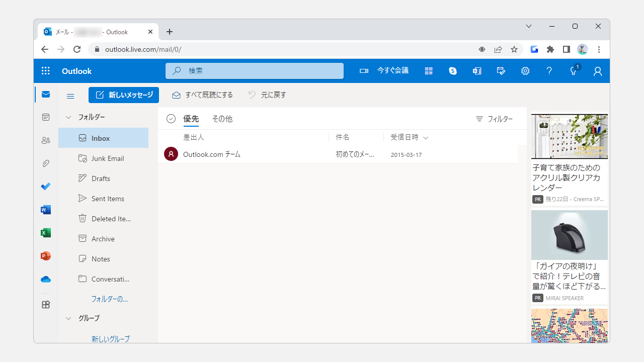Collapse the グループ section
The image size is (644, 362).
pos(68,318)
